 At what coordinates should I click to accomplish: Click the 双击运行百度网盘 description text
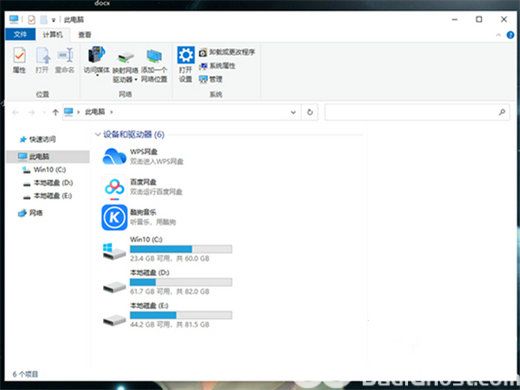[156, 192]
